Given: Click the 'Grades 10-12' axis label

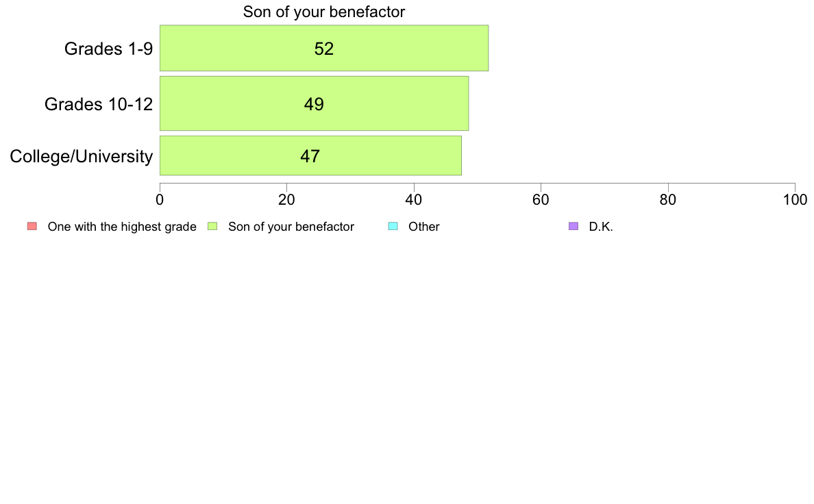Looking at the screenshot, I should [x=99, y=104].
